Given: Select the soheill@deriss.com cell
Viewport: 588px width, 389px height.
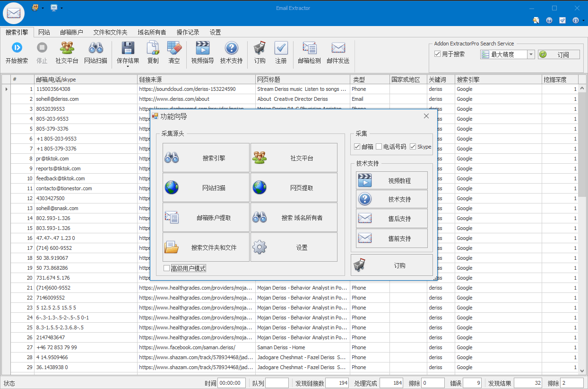Looking at the screenshot, I should pos(86,99).
